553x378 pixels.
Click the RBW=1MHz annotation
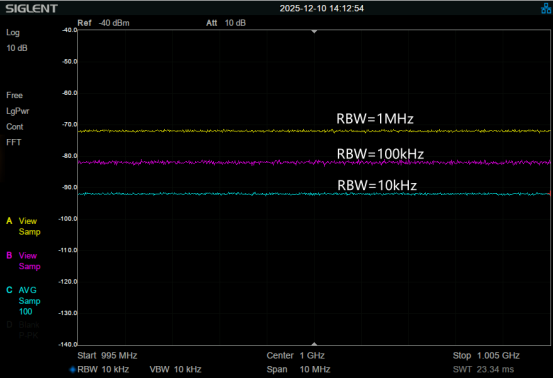click(375, 119)
